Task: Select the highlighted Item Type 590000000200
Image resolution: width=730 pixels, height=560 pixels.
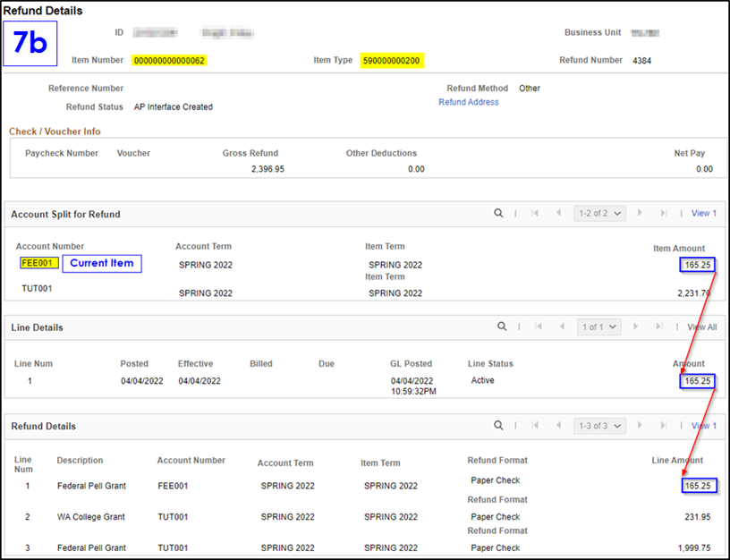Action: [x=392, y=60]
